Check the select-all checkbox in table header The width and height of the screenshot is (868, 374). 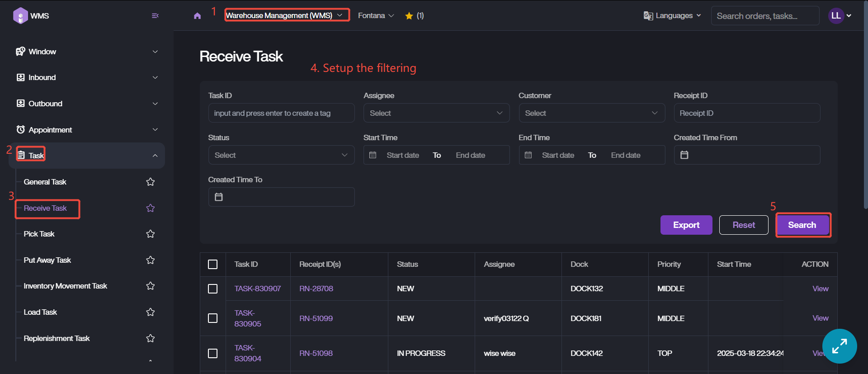[x=212, y=265]
